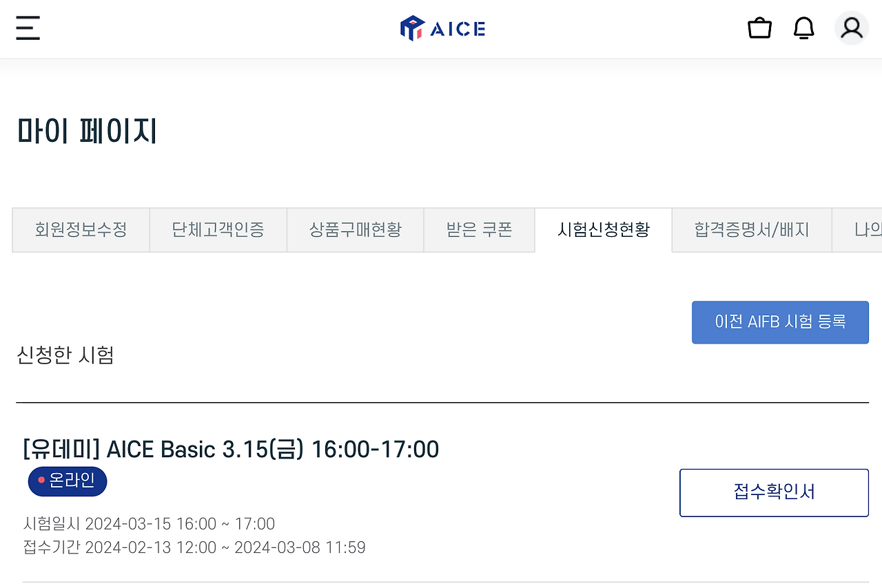The image size is (882, 588).
Task: Open the 접수확인서 confirmation document
Action: click(774, 492)
